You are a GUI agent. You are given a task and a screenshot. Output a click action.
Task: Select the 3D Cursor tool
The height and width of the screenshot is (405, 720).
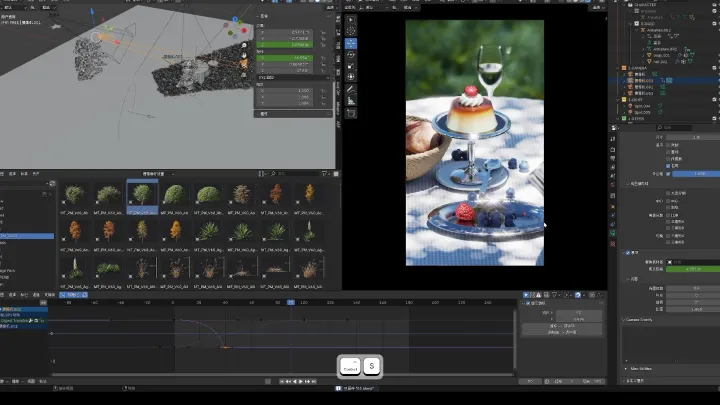click(351, 31)
